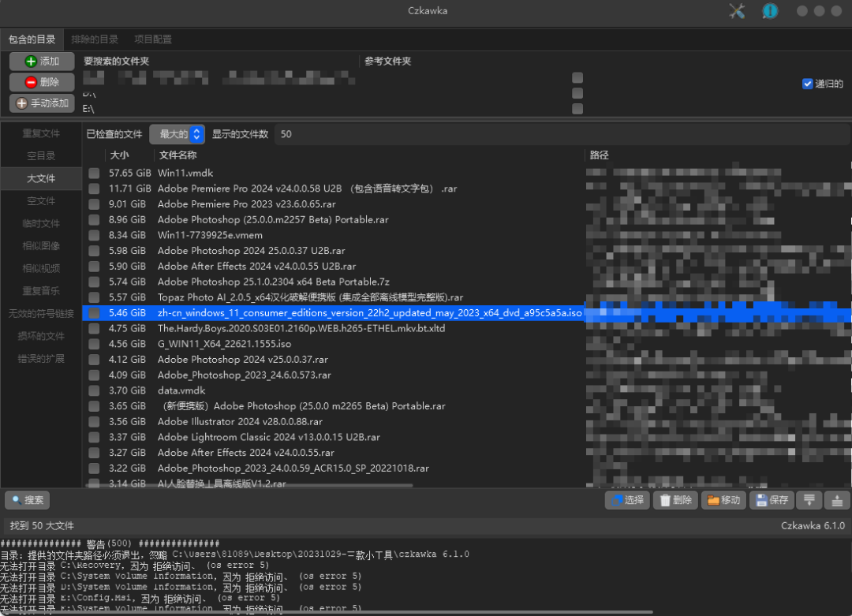The width and height of the screenshot is (852, 616).
Task: Select Adobe_Photoshop_2023_24.6.0.573.rar row
Action: (467, 375)
